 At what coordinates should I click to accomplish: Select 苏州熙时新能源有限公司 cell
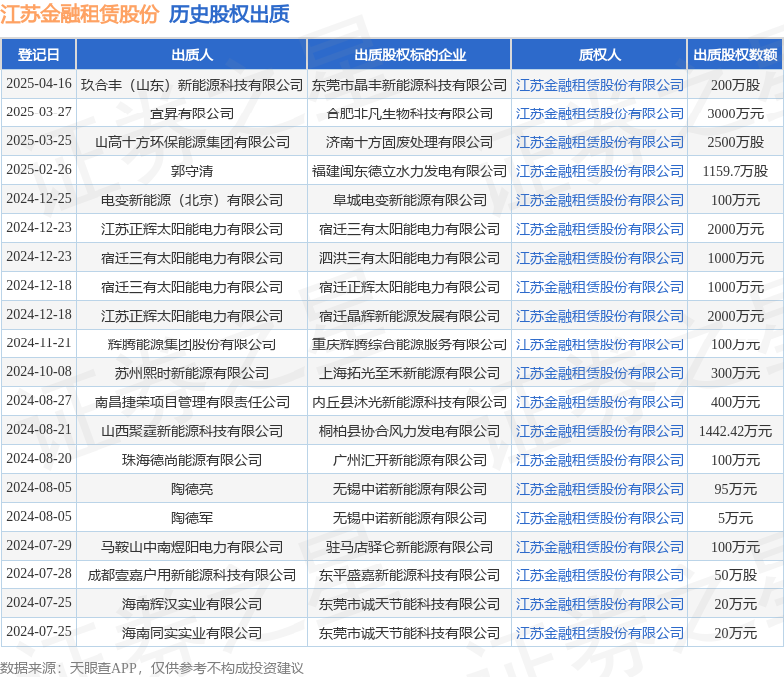pos(191,373)
